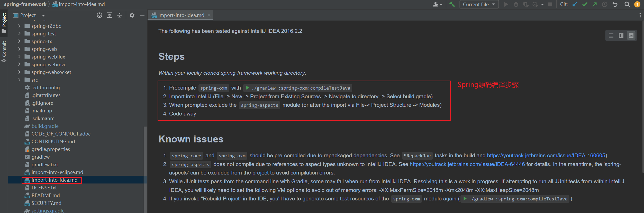Expand the spring-webmvc folder
The image size is (644, 213).
tap(19, 64)
